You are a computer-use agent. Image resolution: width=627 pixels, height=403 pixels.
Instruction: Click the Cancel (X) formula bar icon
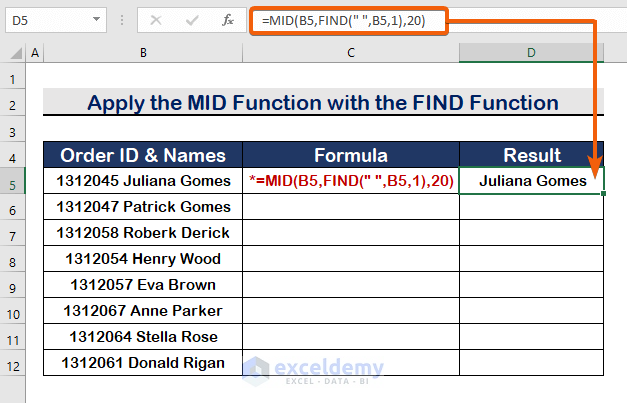click(x=156, y=20)
